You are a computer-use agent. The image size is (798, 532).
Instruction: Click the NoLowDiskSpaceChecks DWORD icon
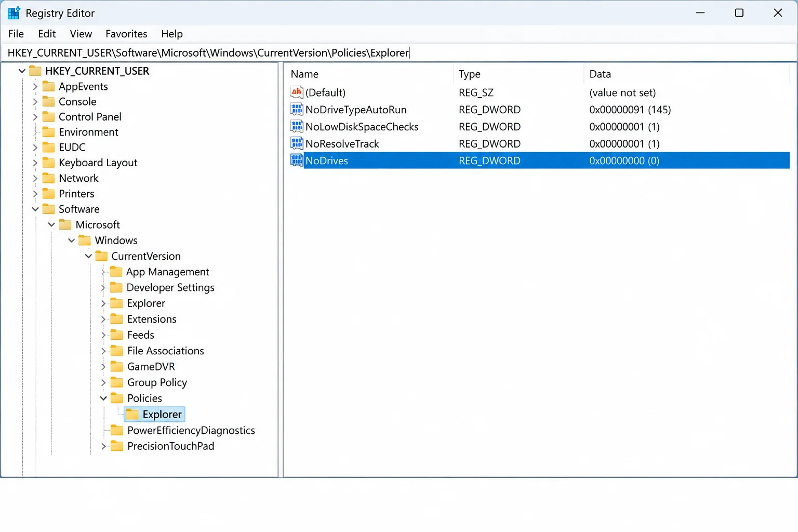tap(297, 127)
